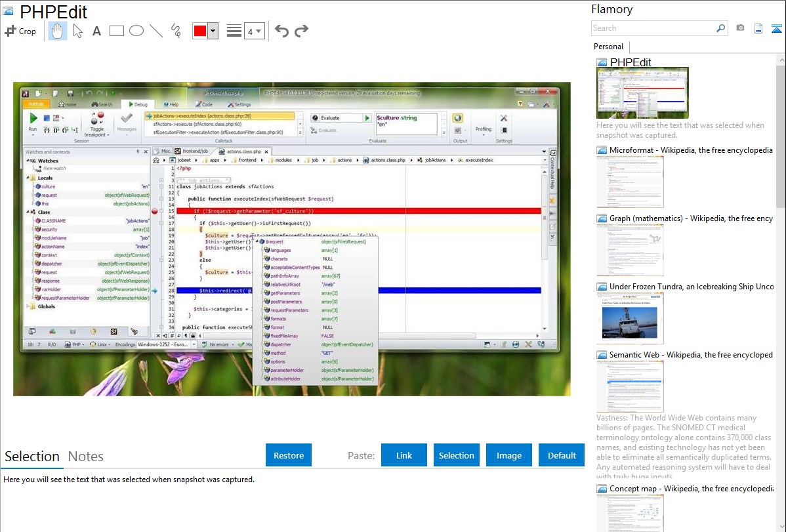Click icon beside Graph (mathematics) snapshot title
Image resolution: width=786 pixels, height=532 pixels.
[602, 218]
